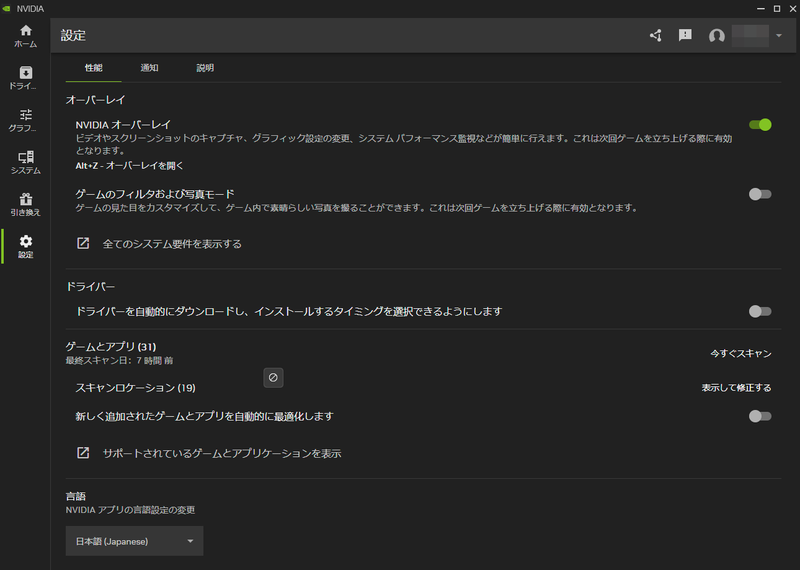Screen dimensions: 800x570
Task: Click the NVIDIA logo in title bar
Action: (7, 9)
